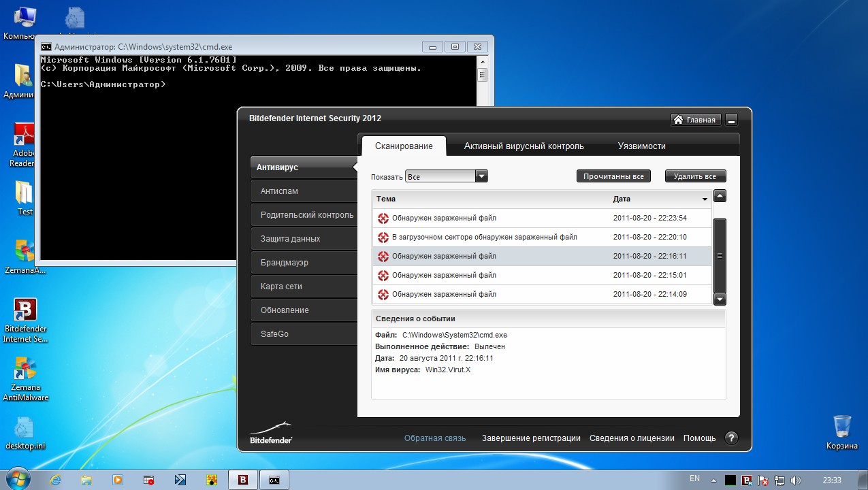Open the Завершение регистрации link

[x=531, y=438]
